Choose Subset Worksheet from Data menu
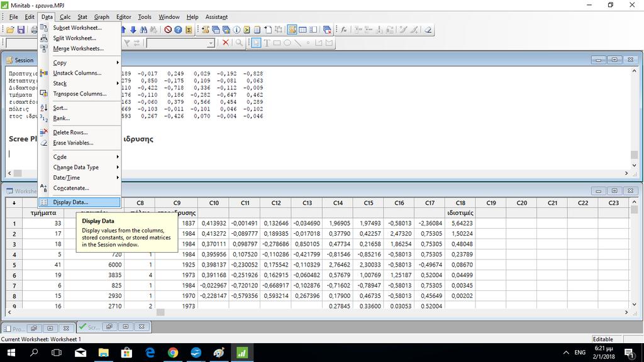 (x=79, y=28)
